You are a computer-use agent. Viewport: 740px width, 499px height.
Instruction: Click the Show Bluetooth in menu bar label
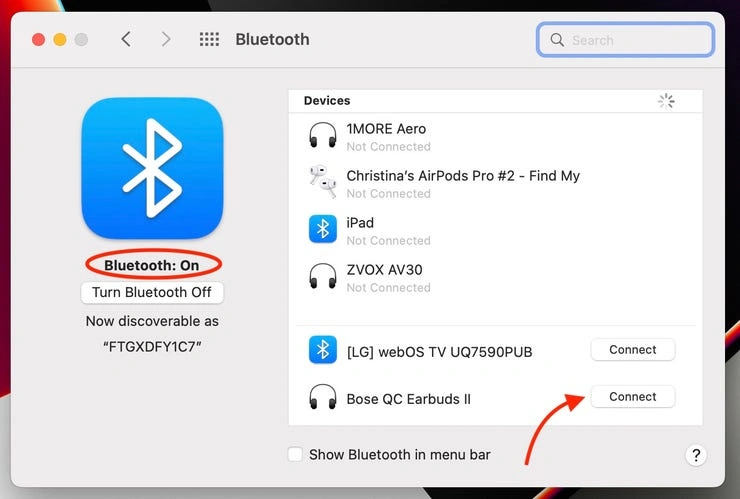(400, 455)
